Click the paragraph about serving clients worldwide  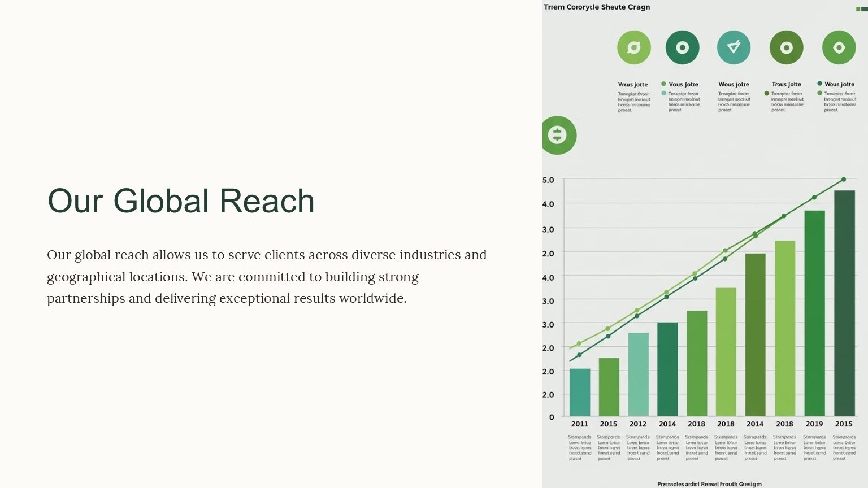[x=267, y=277]
